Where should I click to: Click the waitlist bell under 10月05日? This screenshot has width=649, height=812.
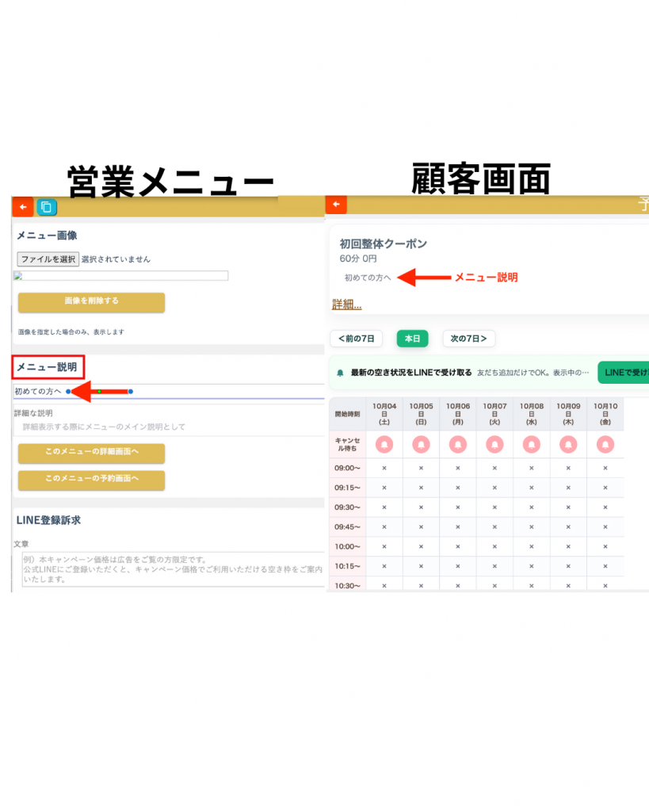(x=421, y=444)
